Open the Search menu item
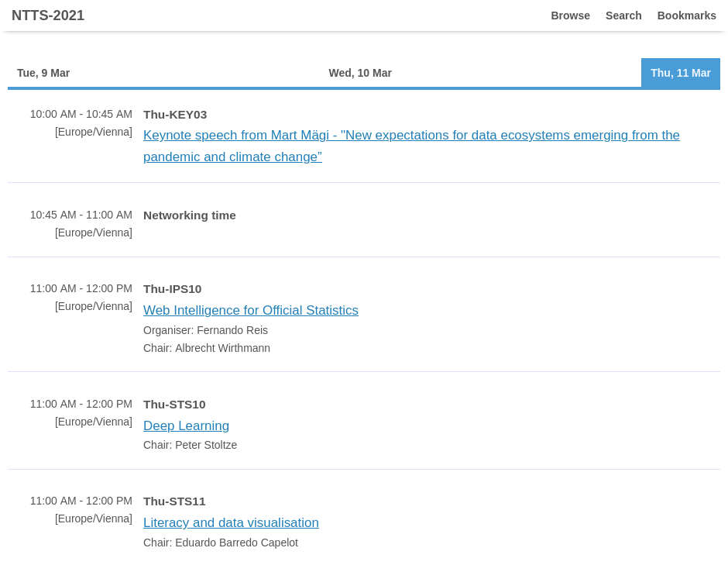This screenshot has width=728, height=565. pos(623,16)
